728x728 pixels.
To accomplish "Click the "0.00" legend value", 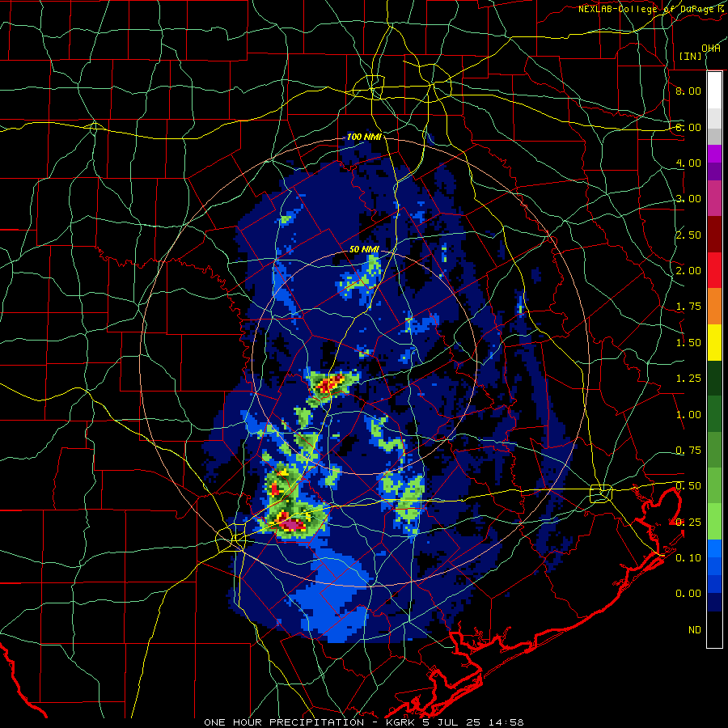I will tap(688, 594).
